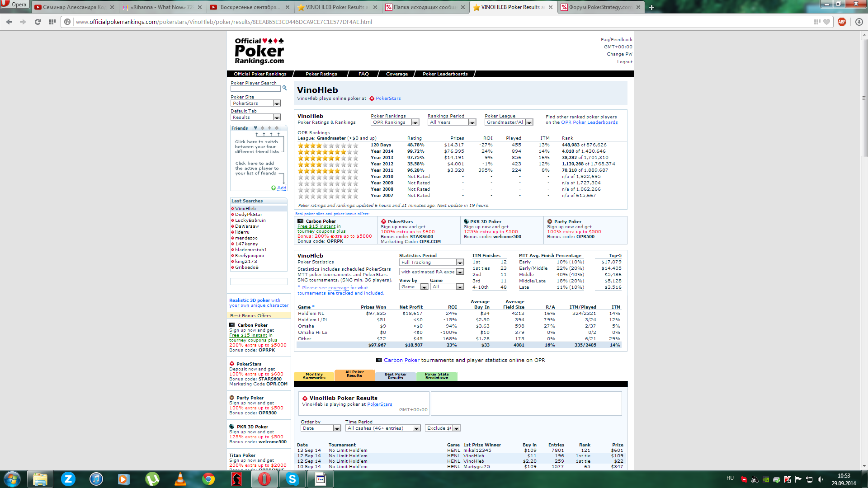Click the green add friend plus icon
Image resolution: width=868 pixels, height=488 pixels.
click(274, 188)
